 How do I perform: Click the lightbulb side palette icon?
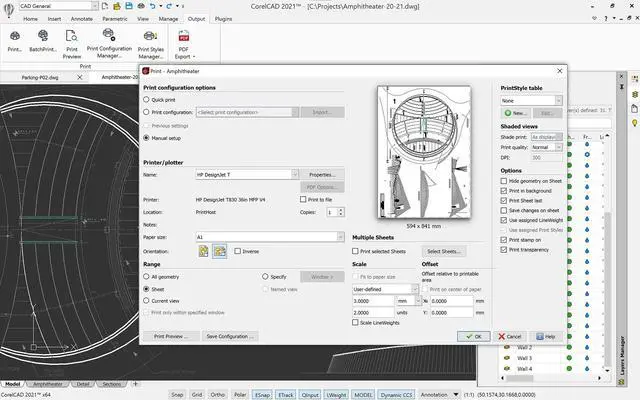(x=635, y=123)
